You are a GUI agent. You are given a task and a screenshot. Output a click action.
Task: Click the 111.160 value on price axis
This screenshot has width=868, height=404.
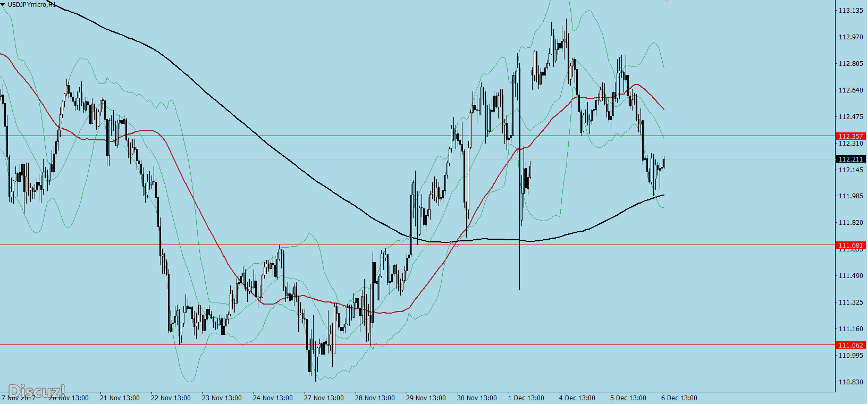click(850, 329)
